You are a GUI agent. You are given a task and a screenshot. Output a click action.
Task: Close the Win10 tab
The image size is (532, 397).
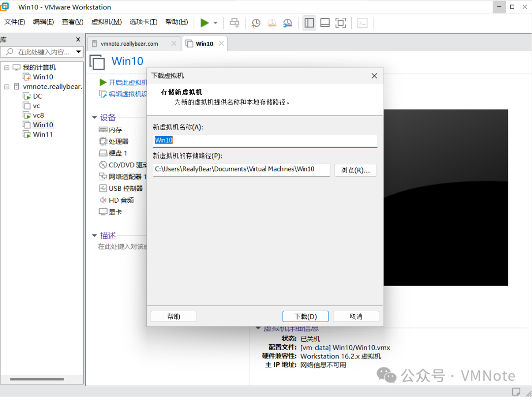click(221, 43)
